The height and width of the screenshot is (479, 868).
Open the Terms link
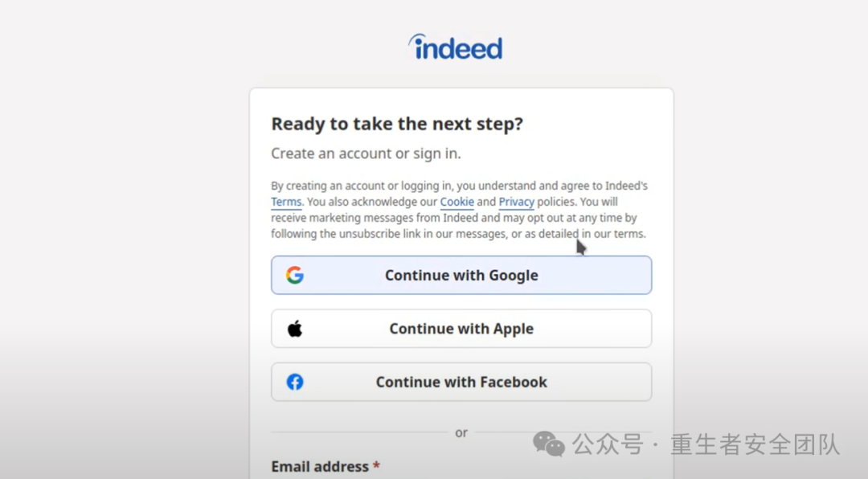click(286, 202)
